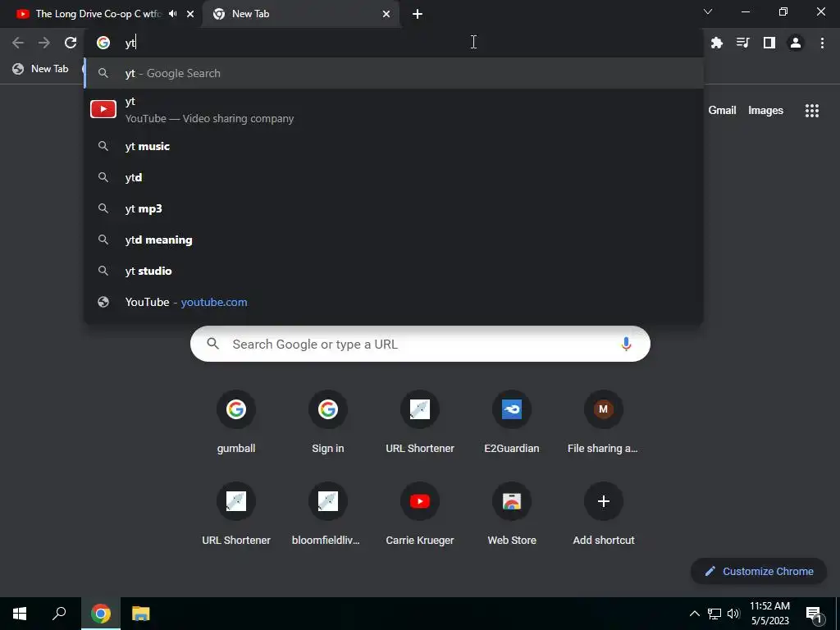840x630 pixels.
Task: Open the YouTube youtube.com suggestion
Action: click(394, 302)
